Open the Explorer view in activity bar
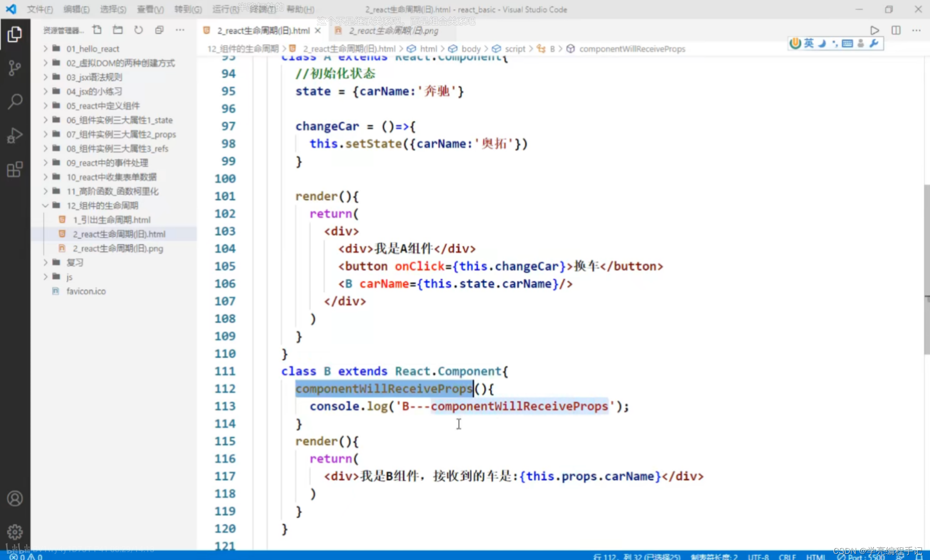This screenshot has height=560, width=930. (14, 35)
